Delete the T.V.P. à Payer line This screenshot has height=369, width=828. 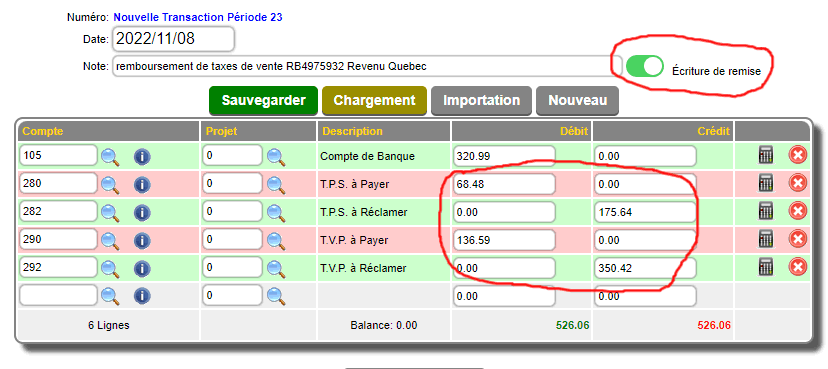tap(798, 240)
